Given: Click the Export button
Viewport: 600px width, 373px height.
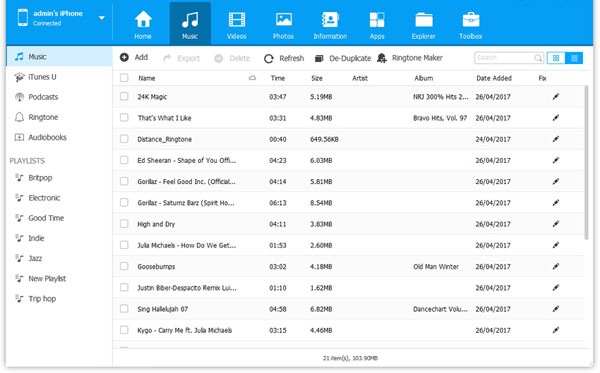Looking at the screenshot, I should tap(181, 58).
